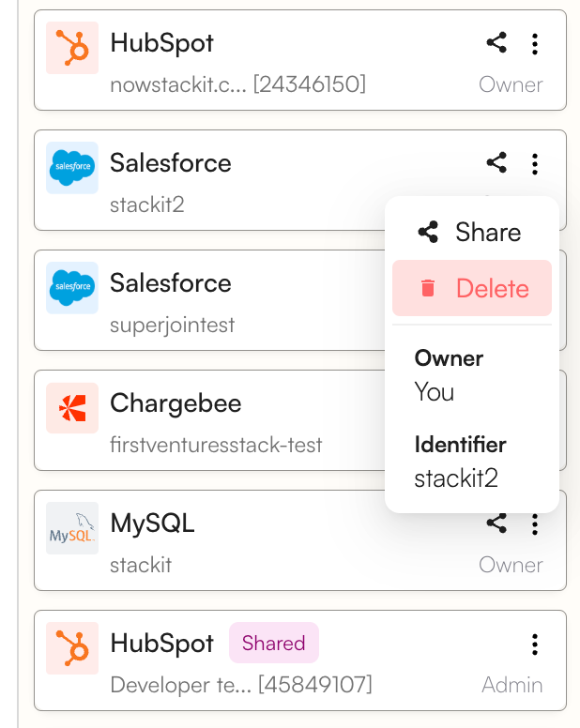
Task: Click the 'stackit' subtitle on the MySQL card
Action: (x=141, y=565)
